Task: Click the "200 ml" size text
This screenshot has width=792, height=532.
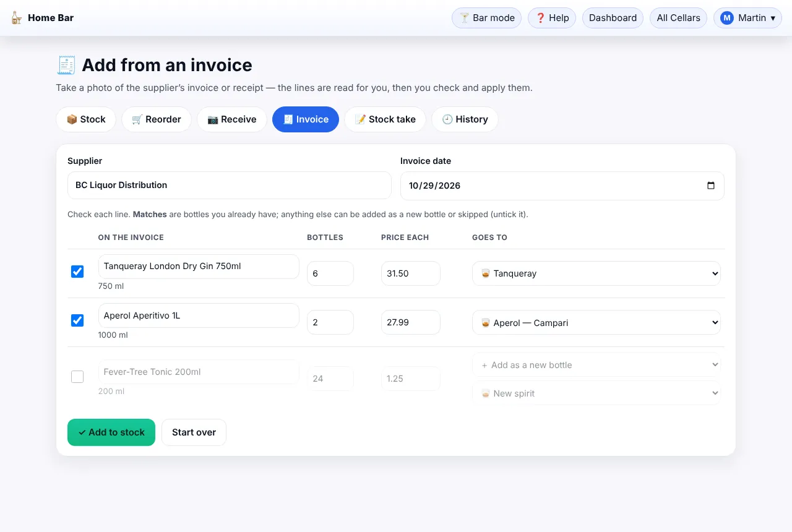Action: tap(111, 392)
